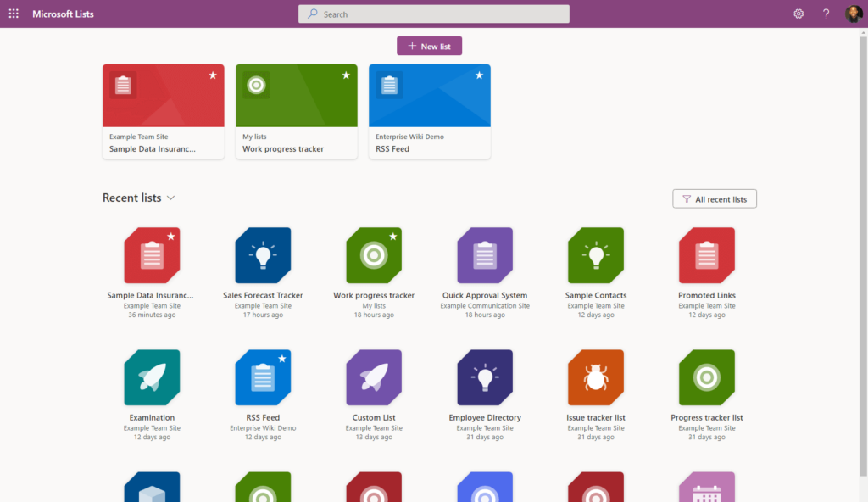868x502 pixels.
Task: Open the red Sample Data Insurance favorite card
Action: point(164,111)
